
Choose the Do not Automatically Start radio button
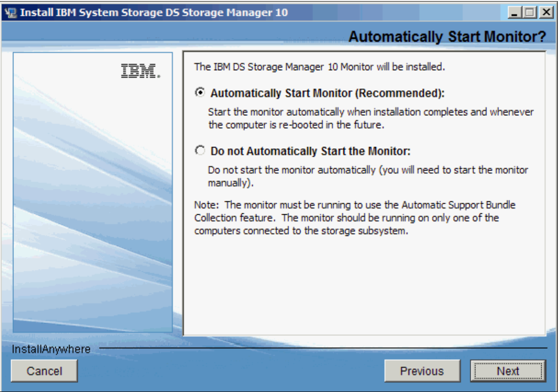click(200, 151)
